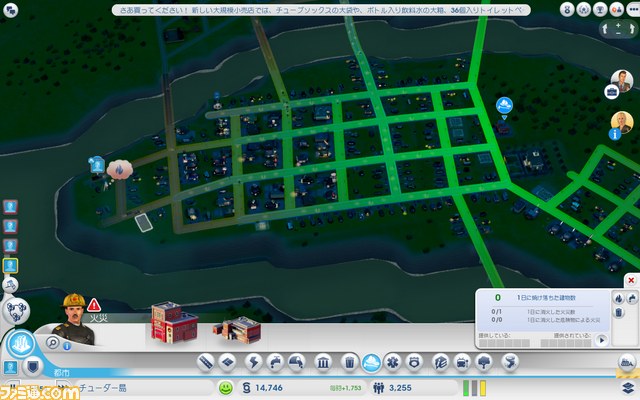Select the large red fire station building
Viewport: 640px width, 400px height.
[x=174, y=322]
